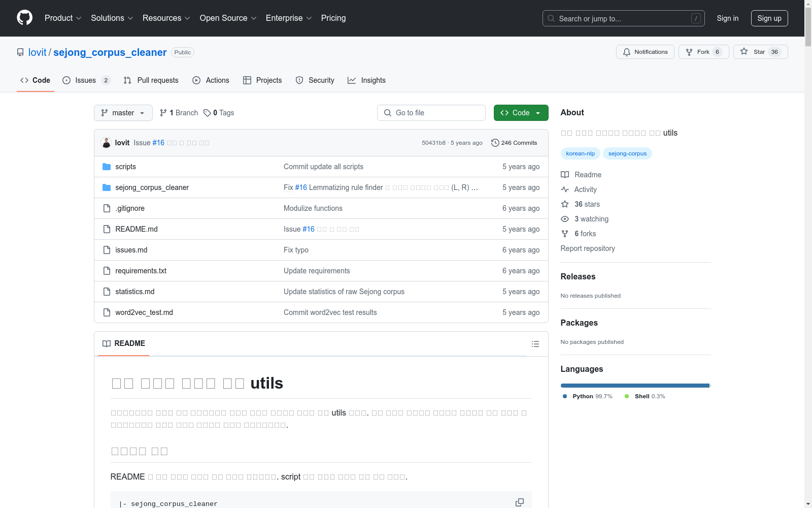Switch to the Insights tab
The width and height of the screenshot is (812, 508).
coord(366,80)
